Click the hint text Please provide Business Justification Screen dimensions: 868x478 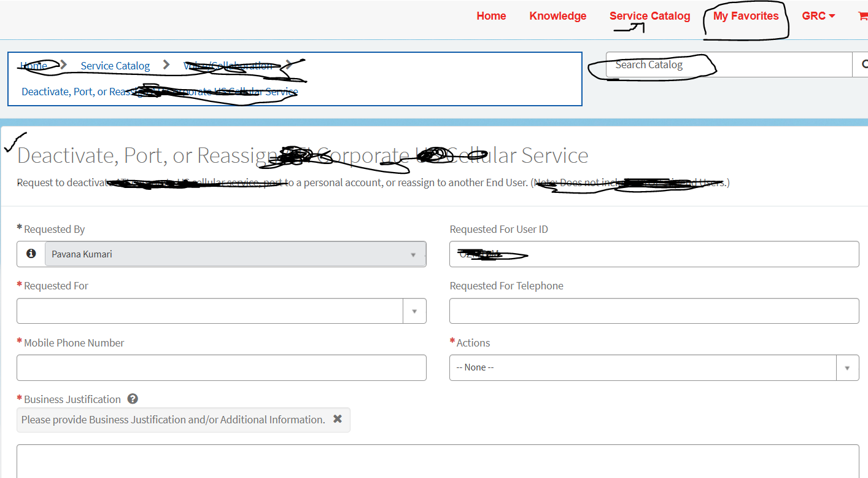pos(173,420)
